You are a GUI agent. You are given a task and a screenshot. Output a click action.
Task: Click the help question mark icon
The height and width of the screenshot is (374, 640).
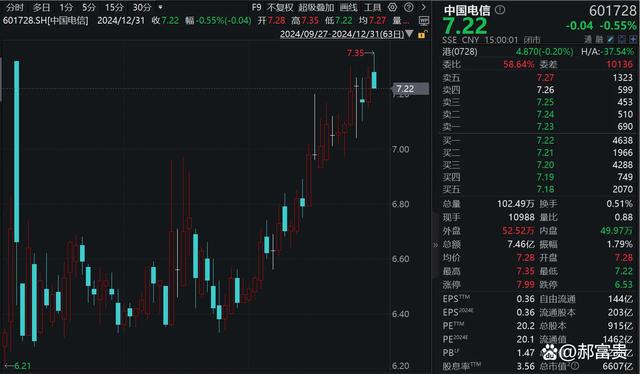[409, 7]
